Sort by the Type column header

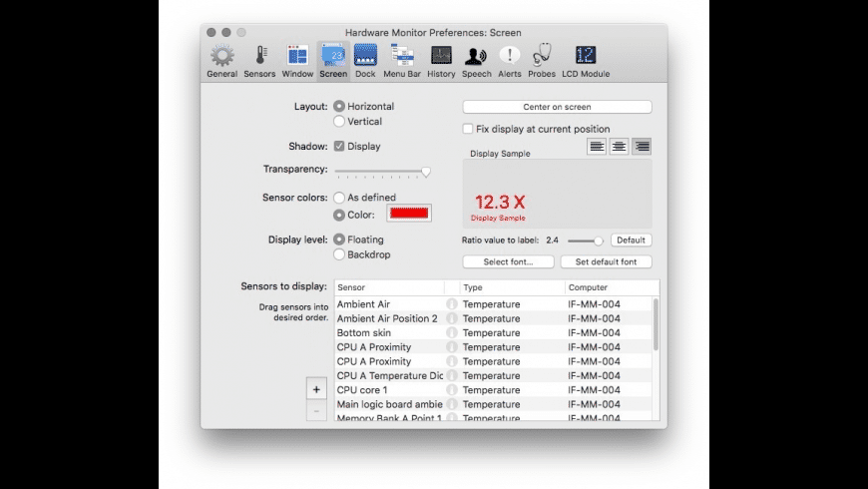point(512,287)
